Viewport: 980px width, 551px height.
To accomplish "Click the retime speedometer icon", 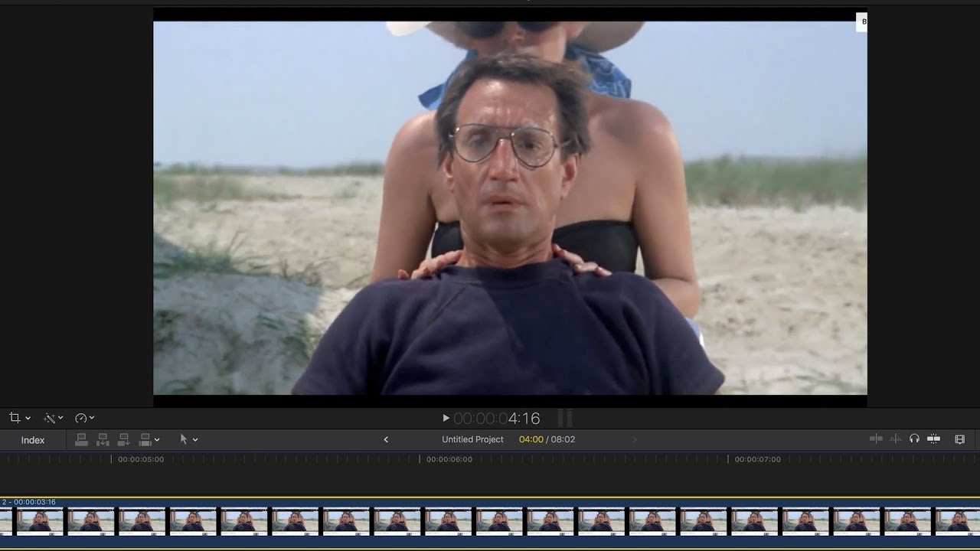I will pyautogui.click(x=80, y=418).
